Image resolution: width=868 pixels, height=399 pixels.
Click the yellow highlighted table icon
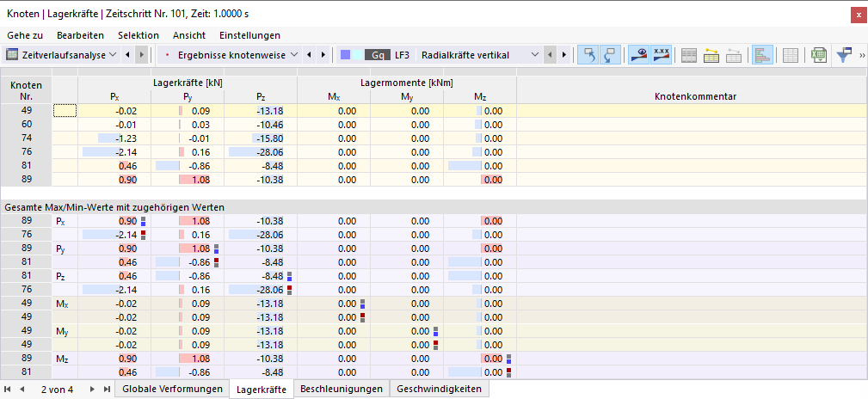[711, 55]
